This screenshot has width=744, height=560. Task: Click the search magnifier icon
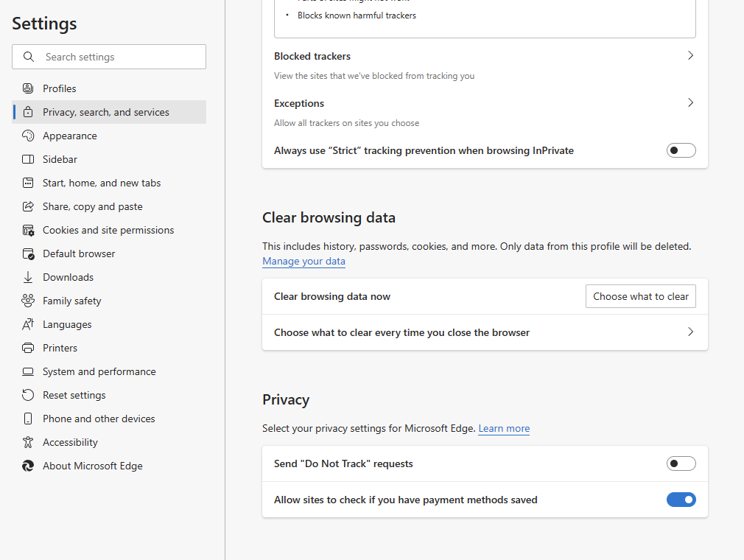click(x=29, y=57)
